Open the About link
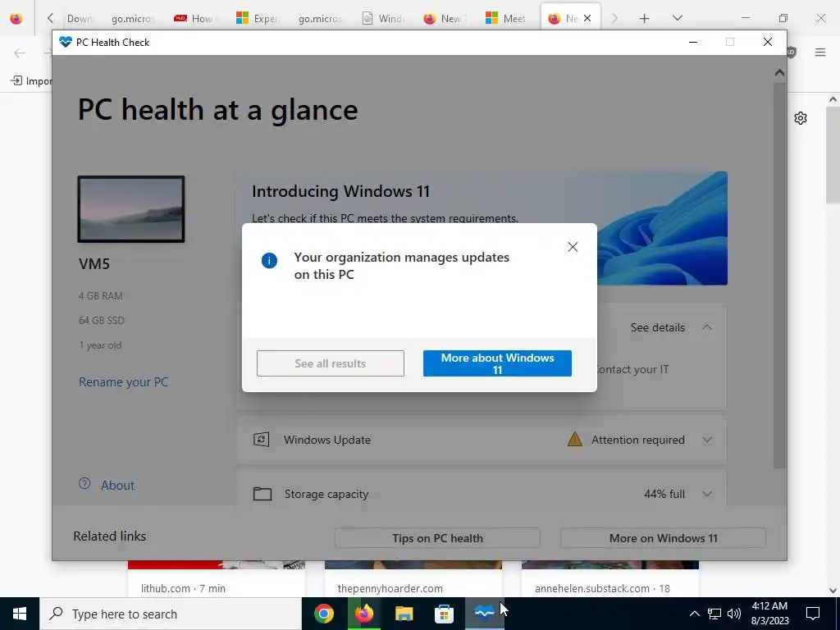Screen dimensions: 840x630 pos(117,486)
